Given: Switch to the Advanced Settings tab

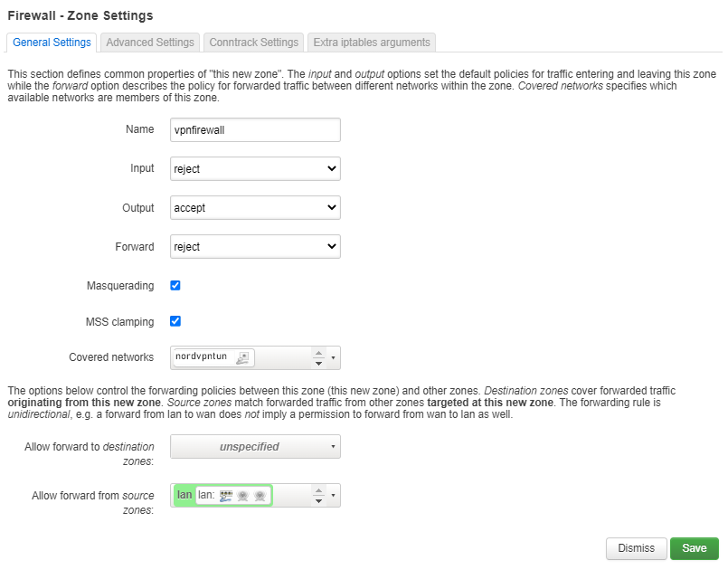Looking at the screenshot, I should coord(149,43).
